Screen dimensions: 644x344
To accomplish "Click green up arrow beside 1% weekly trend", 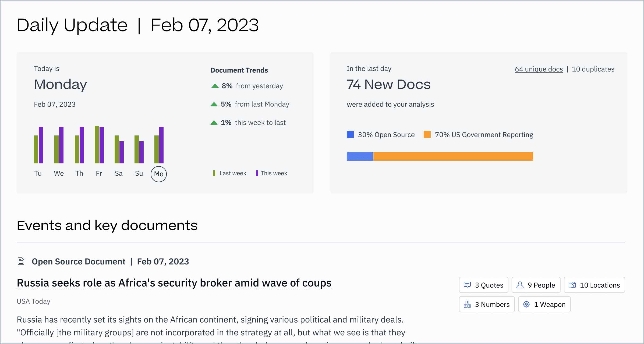I will point(214,123).
